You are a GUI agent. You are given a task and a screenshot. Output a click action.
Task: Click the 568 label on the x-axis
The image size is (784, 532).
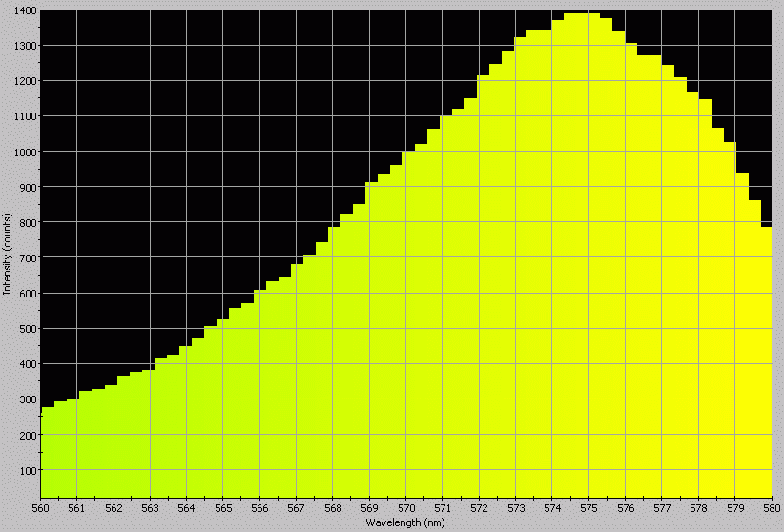[333, 507]
